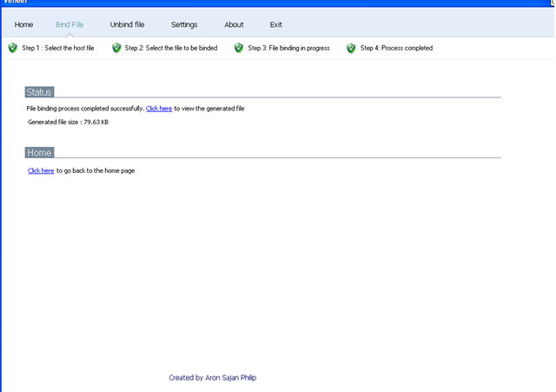Click the 'Process completed' step label
Image resolution: width=556 pixels, height=392 pixels.
[x=396, y=48]
